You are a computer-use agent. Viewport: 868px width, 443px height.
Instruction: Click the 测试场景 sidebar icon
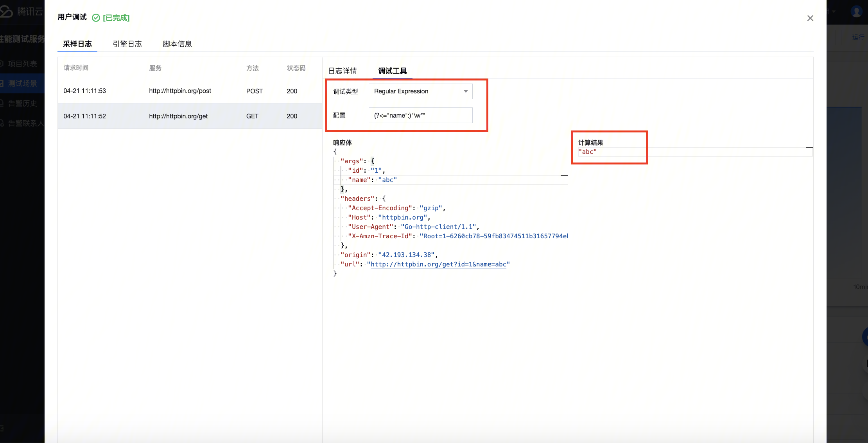pyautogui.click(x=2, y=84)
